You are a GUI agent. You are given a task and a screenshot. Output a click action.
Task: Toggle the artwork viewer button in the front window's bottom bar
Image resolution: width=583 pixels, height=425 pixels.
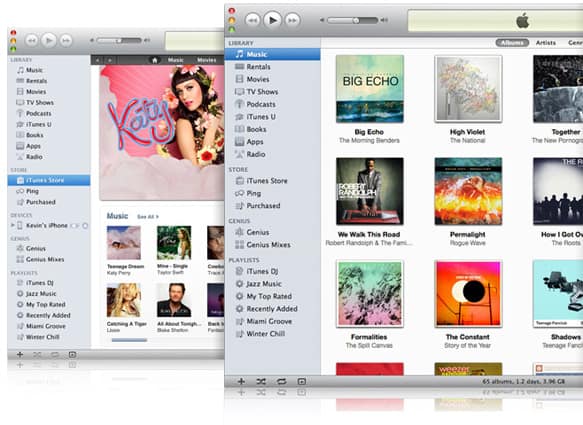(x=302, y=381)
